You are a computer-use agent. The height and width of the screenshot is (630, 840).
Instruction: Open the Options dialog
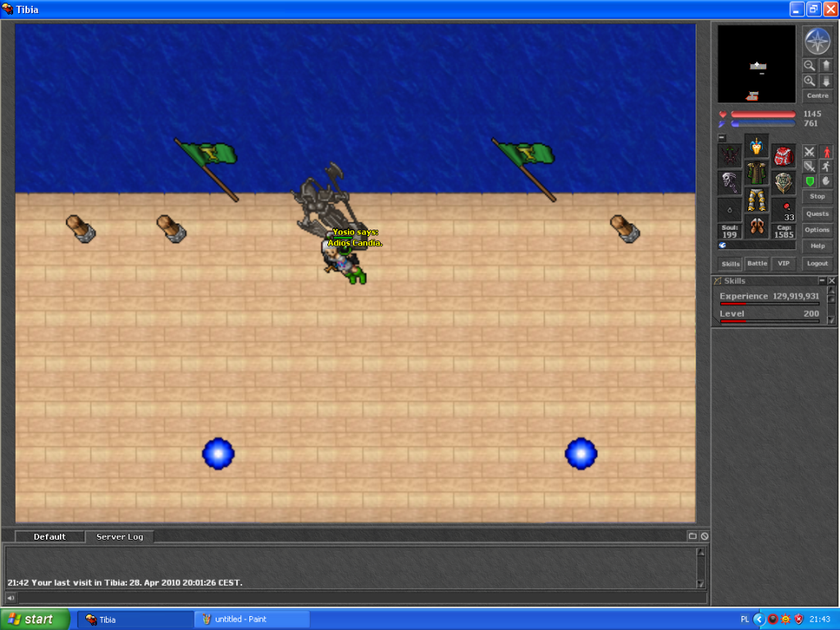point(818,230)
